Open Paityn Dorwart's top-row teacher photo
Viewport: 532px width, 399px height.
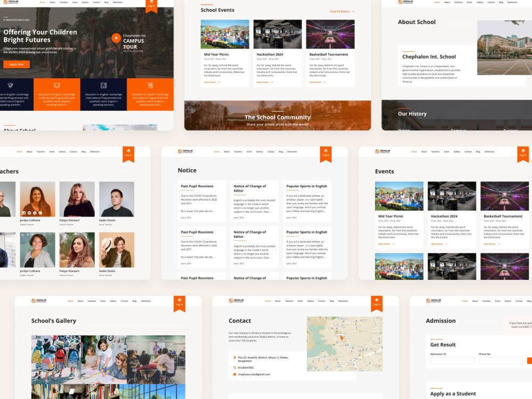[77, 199]
